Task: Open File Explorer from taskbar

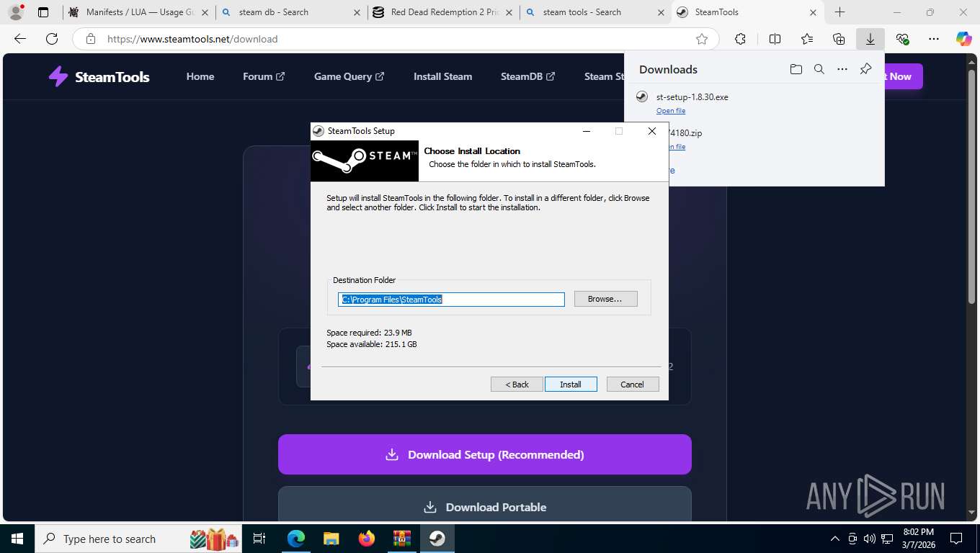Action: point(331,539)
